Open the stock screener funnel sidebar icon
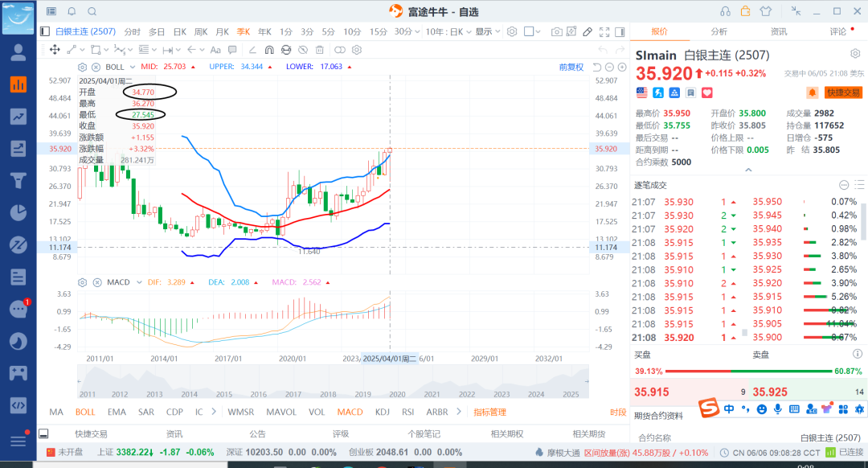The height and width of the screenshot is (468, 868). [x=18, y=181]
